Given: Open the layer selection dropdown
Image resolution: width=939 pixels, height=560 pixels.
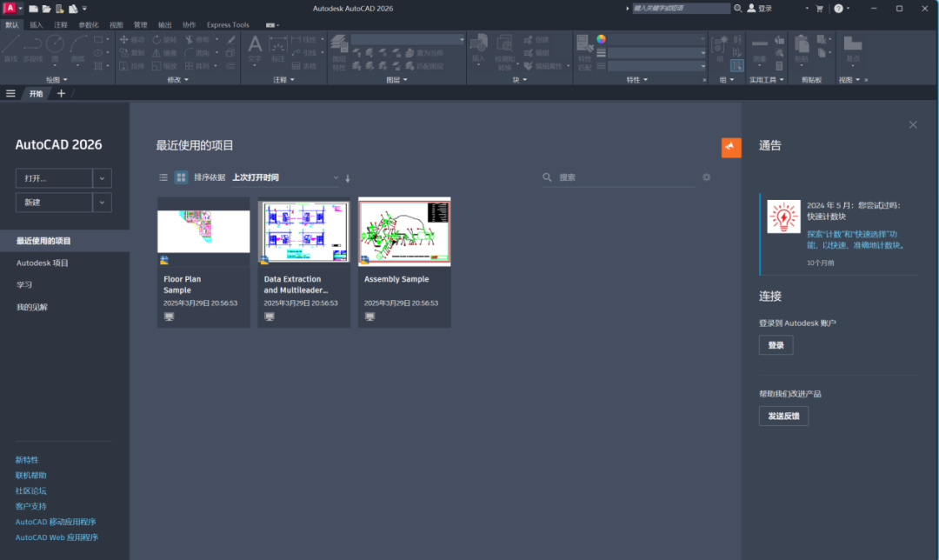Looking at the screenshot, I should point(408,39).
